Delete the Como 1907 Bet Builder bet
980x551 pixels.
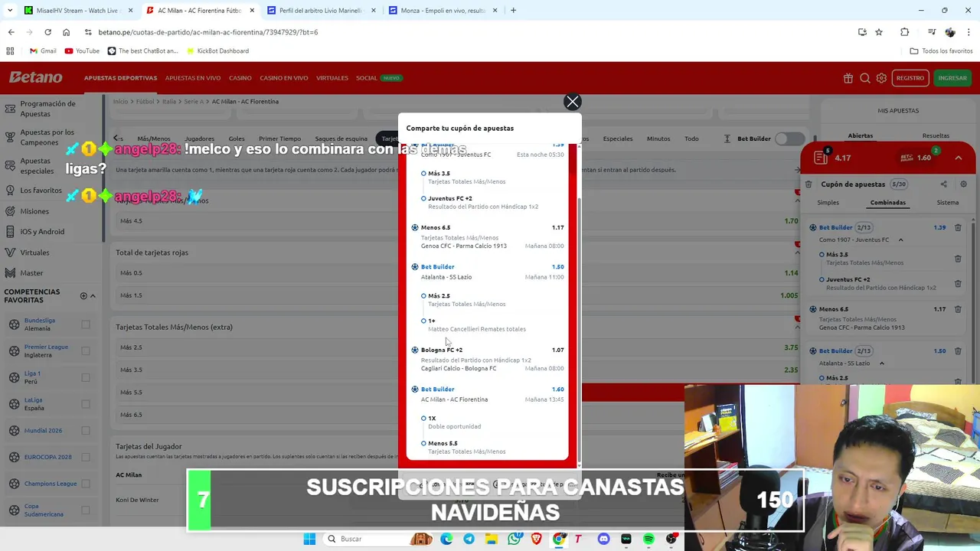coord(958,227)
